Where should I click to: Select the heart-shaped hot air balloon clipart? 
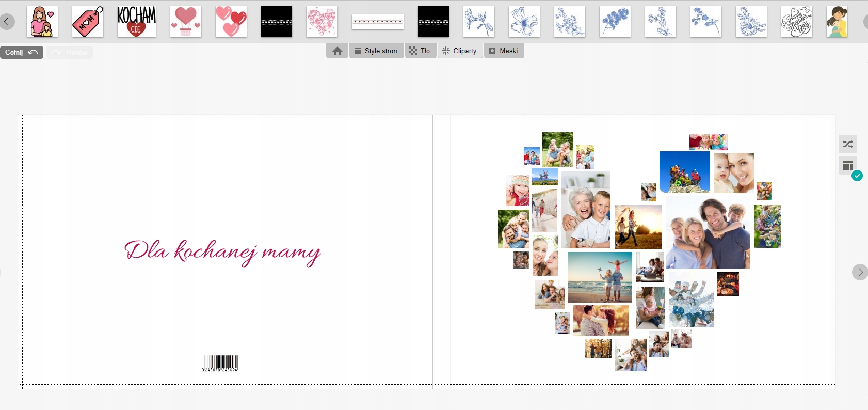point(186,22)
